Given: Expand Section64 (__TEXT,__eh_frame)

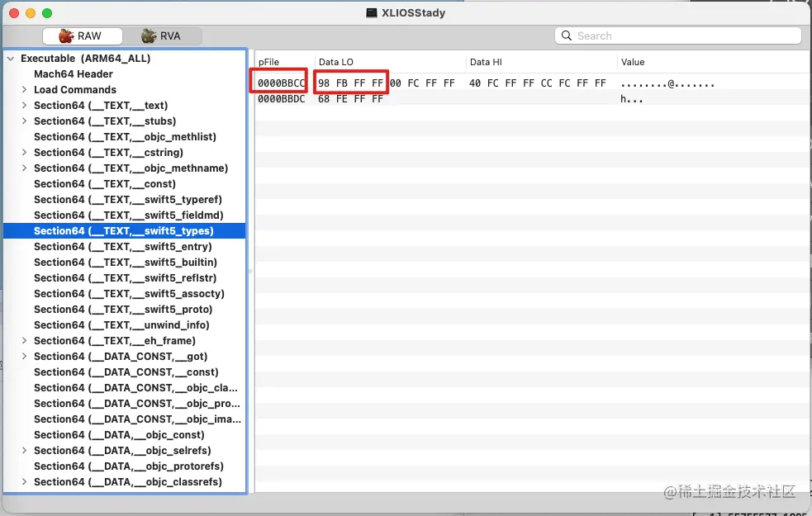Looking at the screenshot, I should click(24, 340).
